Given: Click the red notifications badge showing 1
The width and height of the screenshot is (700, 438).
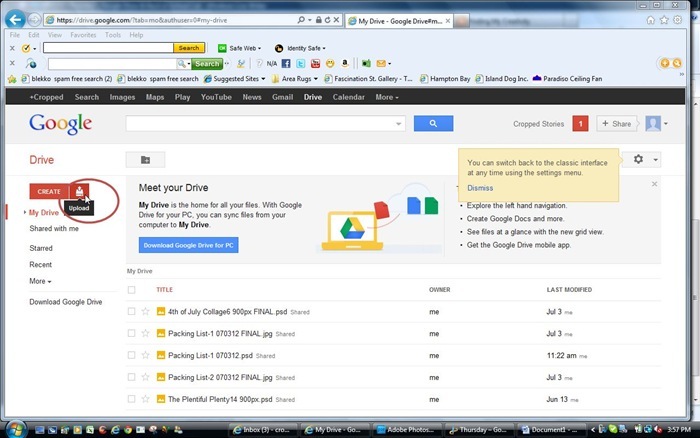Looking at the screenshot, I should [579, 123].
